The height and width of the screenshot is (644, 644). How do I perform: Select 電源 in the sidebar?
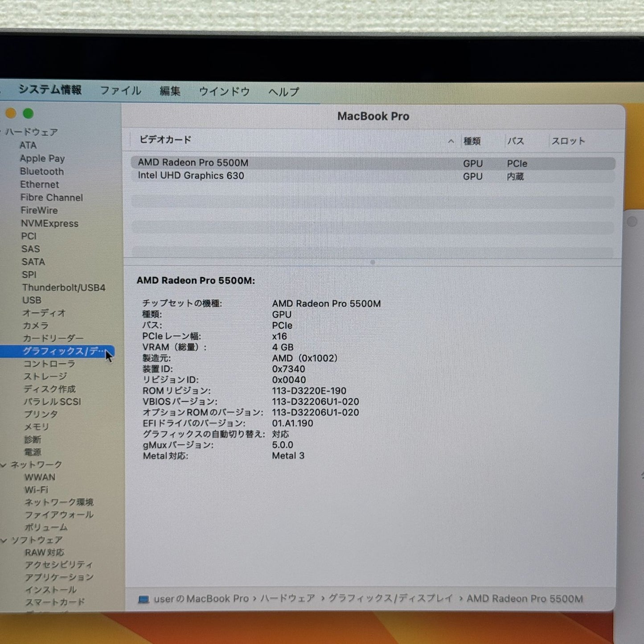[33, 452]
